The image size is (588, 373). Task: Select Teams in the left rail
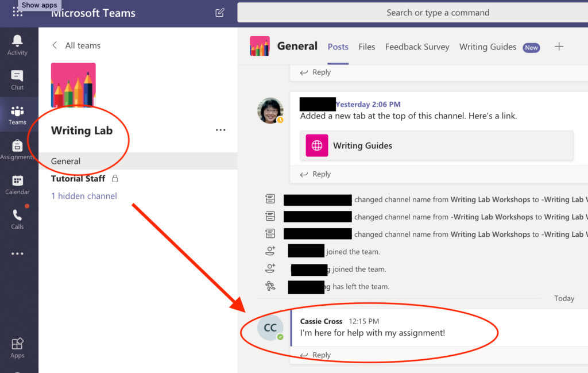coord(17,115)
